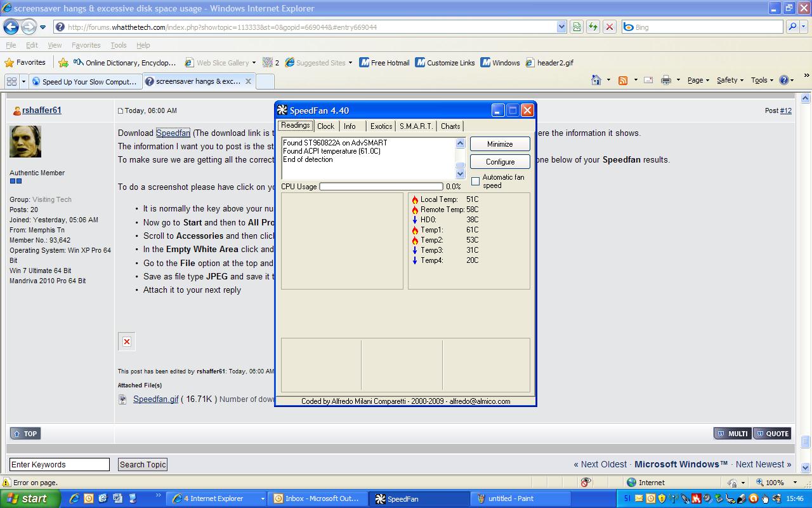This screenshot has width=812, height=508.
Task: Click blue down arrow icon beside HD0
Action: pos(415,220)
